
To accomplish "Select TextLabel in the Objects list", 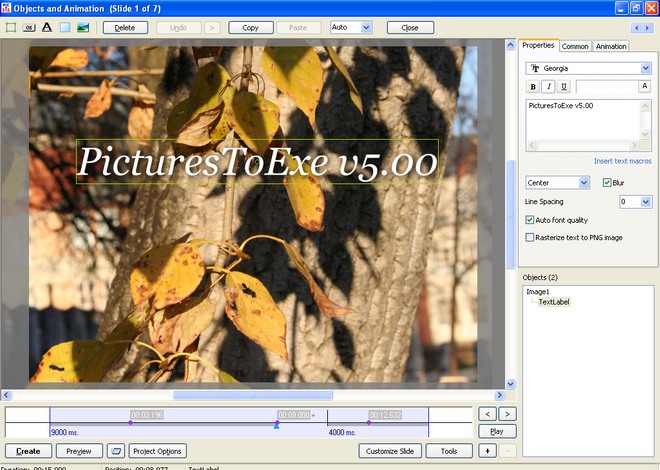I will tap(554, 302).
